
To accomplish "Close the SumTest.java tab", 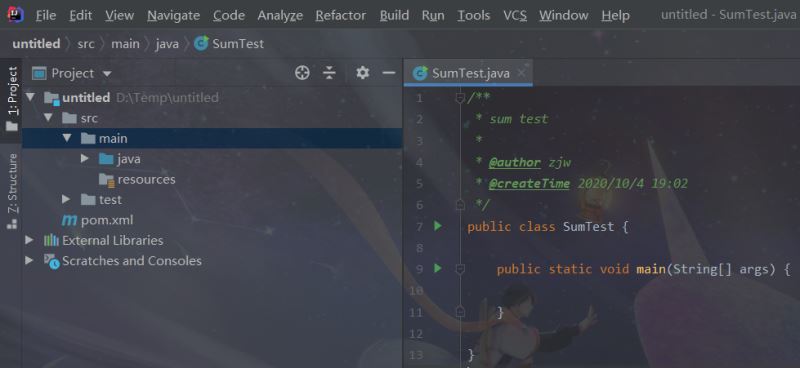I will pyautogui.click(x=521, y=73).
